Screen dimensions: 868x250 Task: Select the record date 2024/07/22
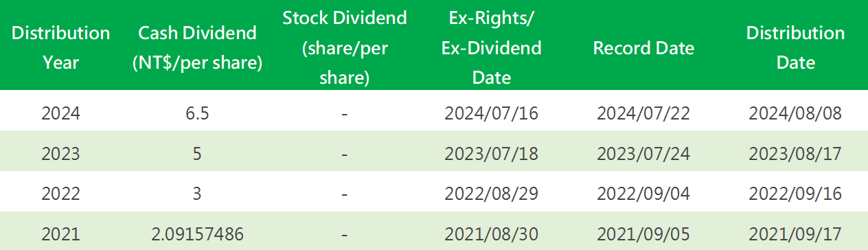point(643,113)
